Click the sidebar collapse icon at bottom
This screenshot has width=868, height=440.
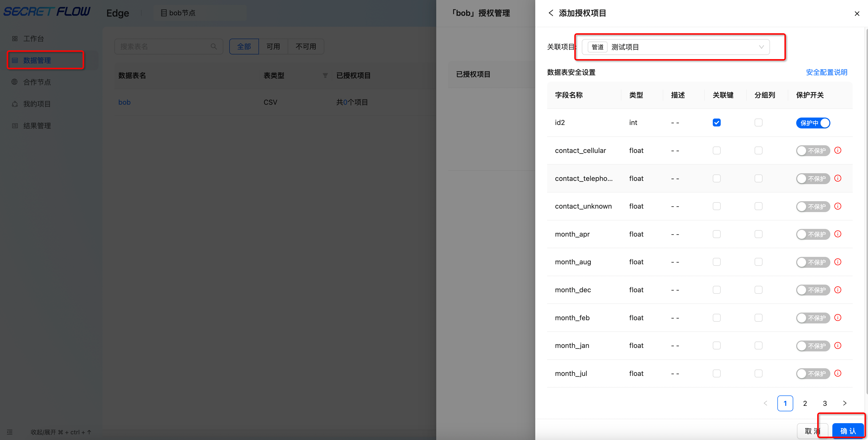(x=10, y=432)
